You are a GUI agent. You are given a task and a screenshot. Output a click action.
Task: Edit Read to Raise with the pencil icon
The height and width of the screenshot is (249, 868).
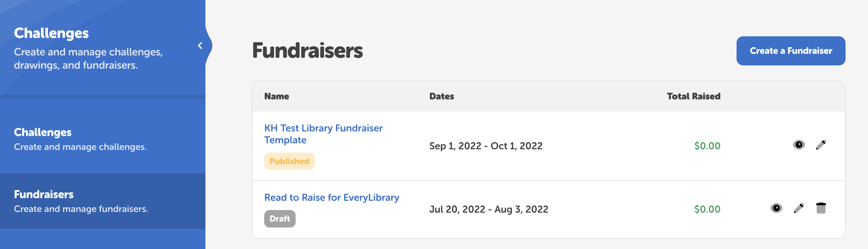(799, 209)
